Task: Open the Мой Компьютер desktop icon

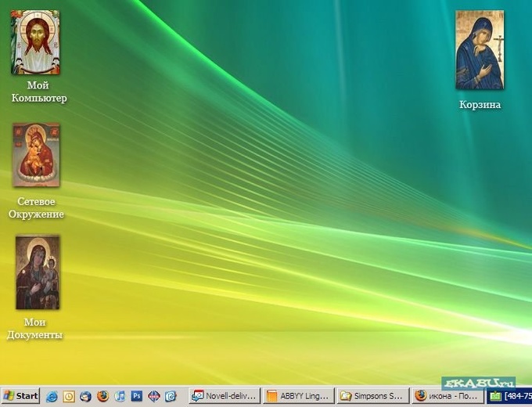Action: (35, 42)
